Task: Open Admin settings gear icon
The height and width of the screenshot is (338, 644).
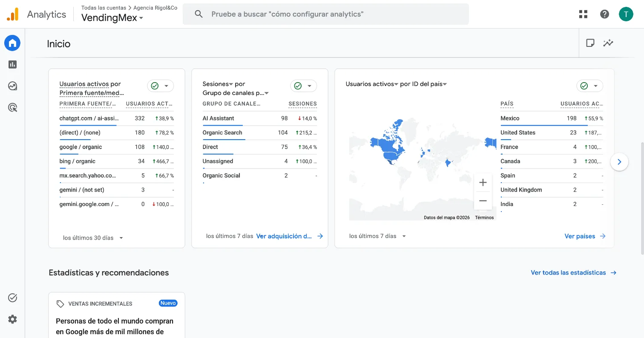Action: 12,319
